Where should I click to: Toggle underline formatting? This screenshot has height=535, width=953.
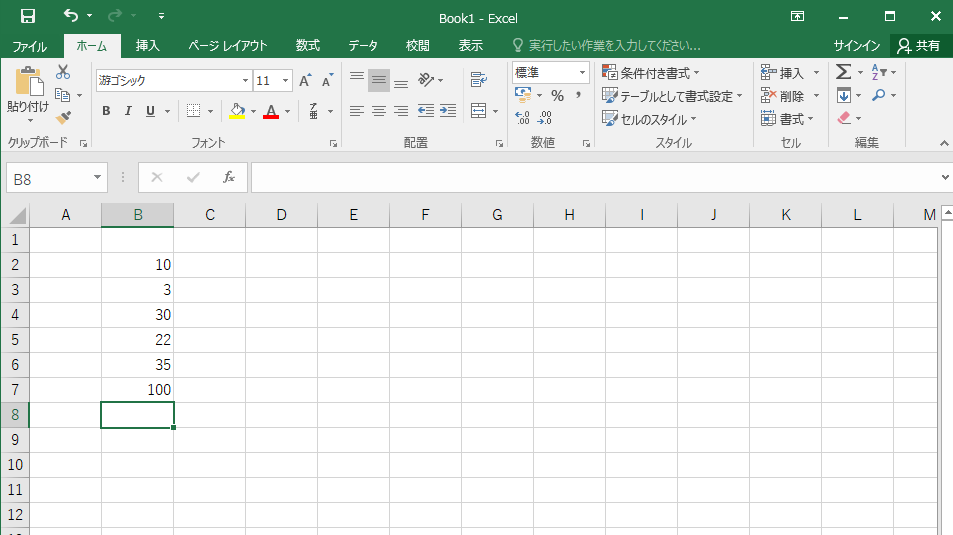tap(150, 111)
